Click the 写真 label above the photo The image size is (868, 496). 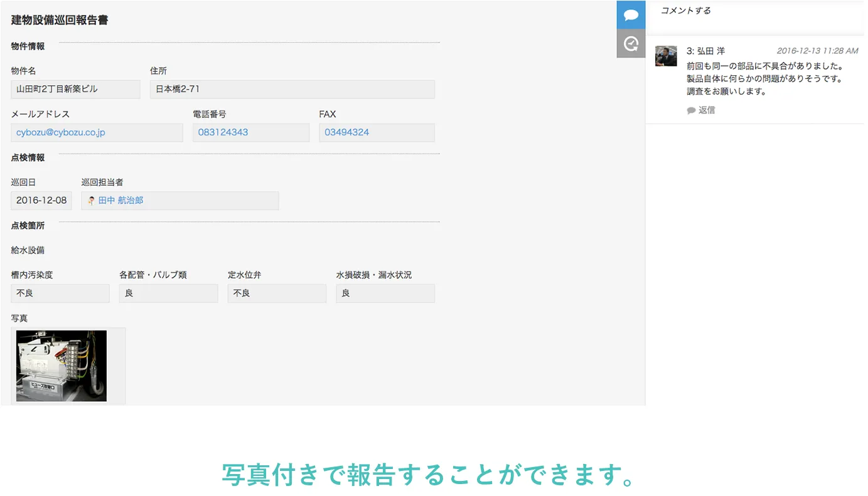pyautogui.click(x=19, y=319)
